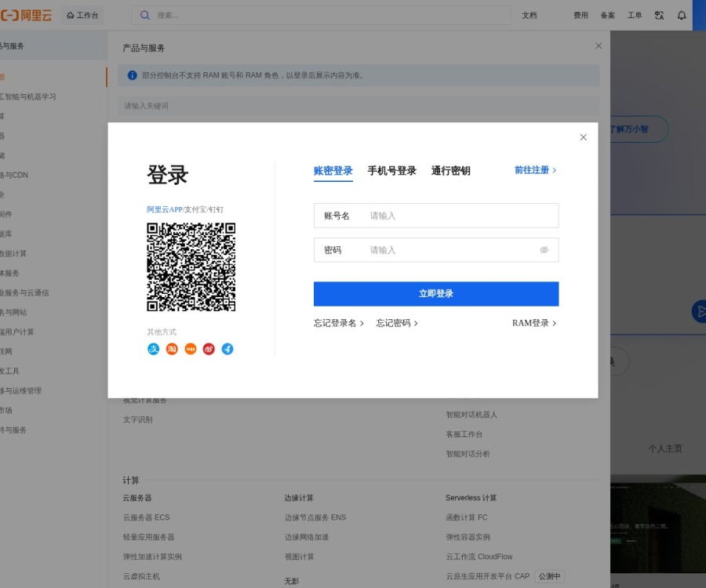Close the login dialog with X
Screen dimensions: 706x588
tap(583, 137)
